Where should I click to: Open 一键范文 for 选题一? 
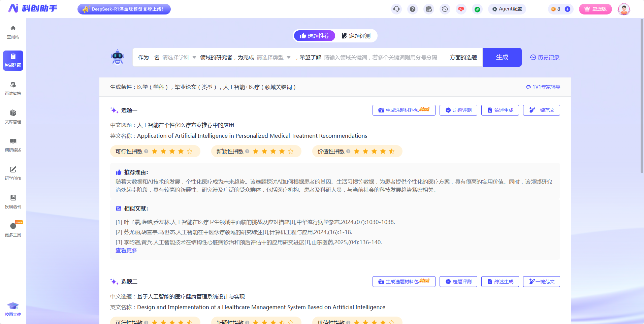pos(541,110)
